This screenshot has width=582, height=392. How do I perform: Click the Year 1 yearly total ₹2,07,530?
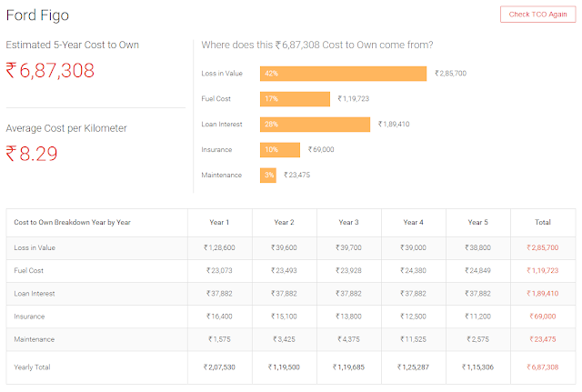[x=220, y=367]
